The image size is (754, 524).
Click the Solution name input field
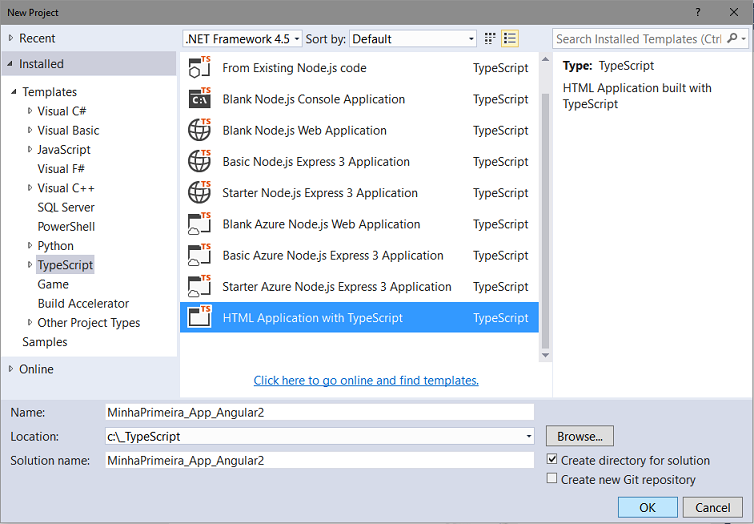(x=319, y=461)
